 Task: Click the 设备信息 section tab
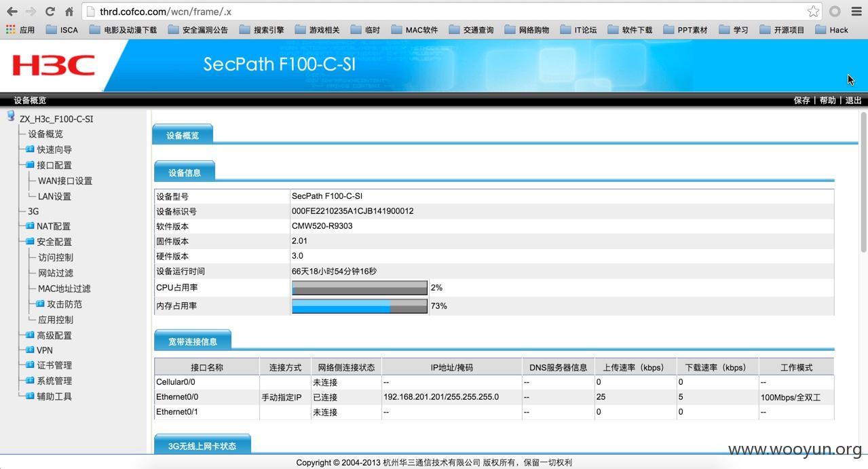coord(185,172)
